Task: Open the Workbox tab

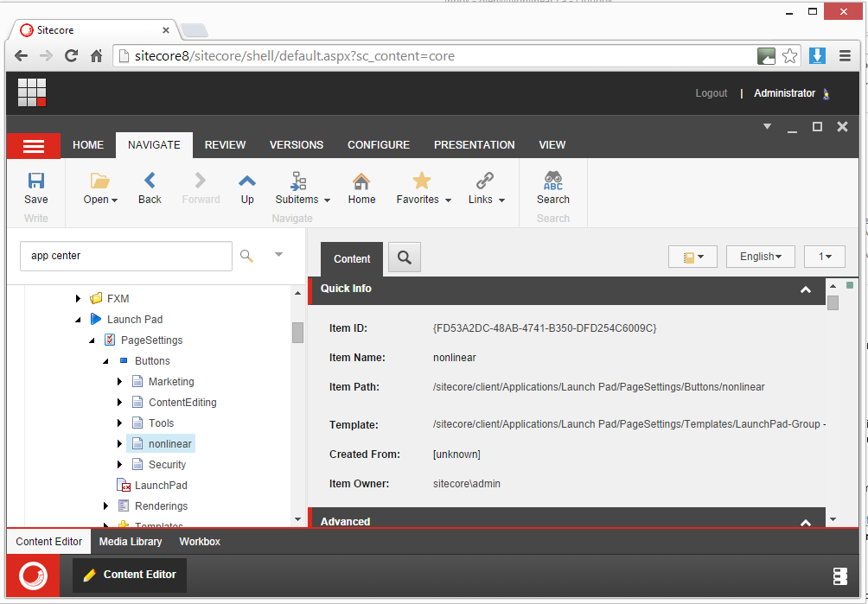Action: (x=200, y=542)
